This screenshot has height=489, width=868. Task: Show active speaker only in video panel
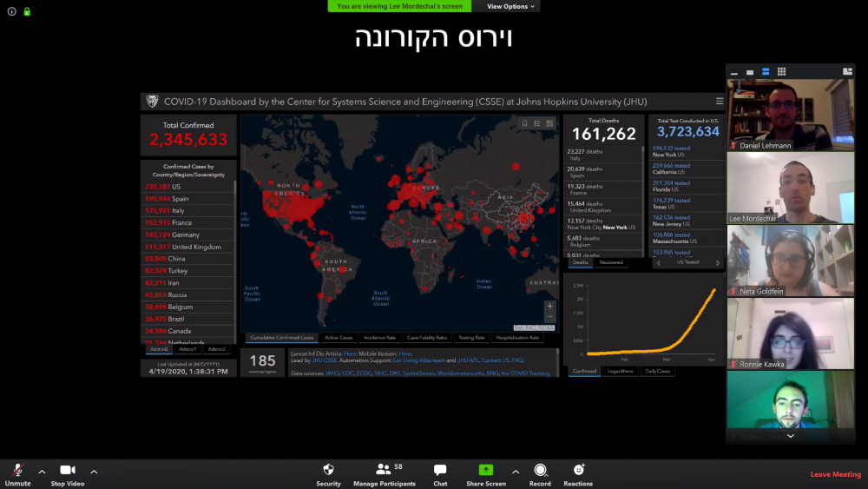point(750,72)
